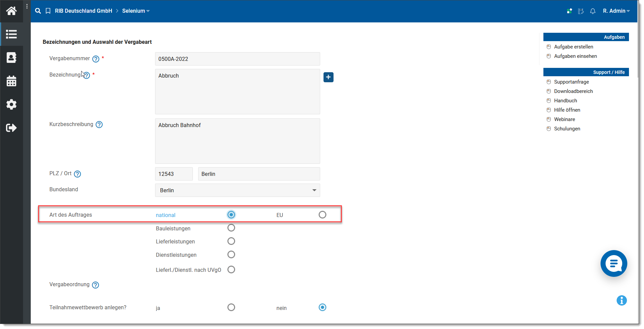Click the Aufgaben panel header
Image resolution: width=644 pixels, height=329 pixels.
pyautogui.click(x=586, y=37)
